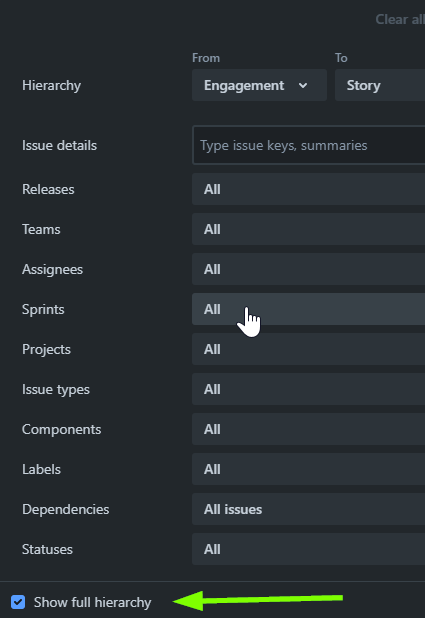Open Dependencies All issues dropdown
The image size is (425, 618).
(308, 509)
